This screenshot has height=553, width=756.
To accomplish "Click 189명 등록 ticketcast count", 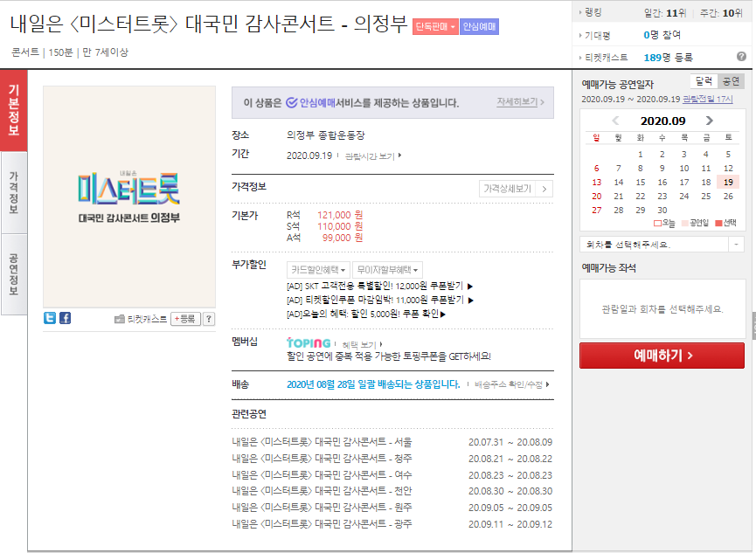I will (669, 58).
